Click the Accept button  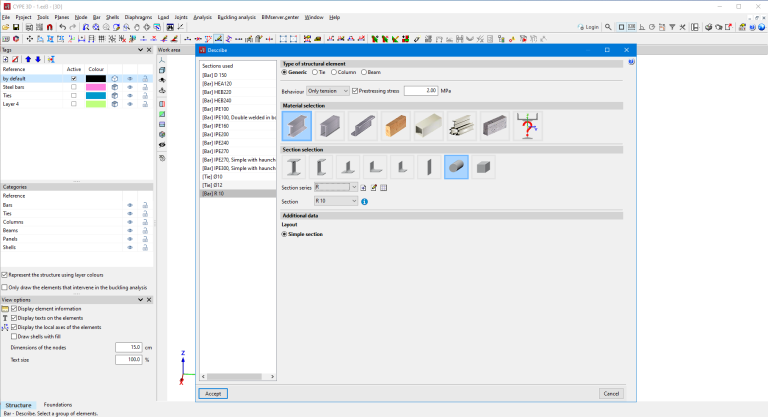[x=213, y=393]
